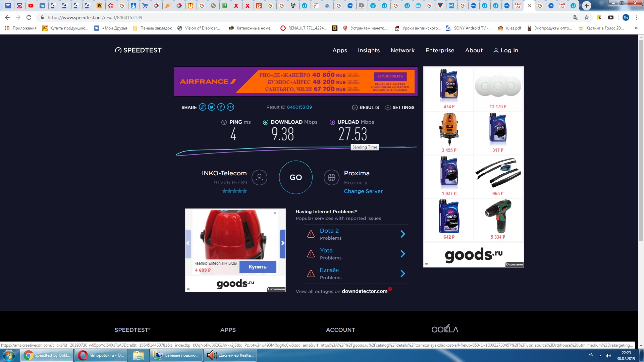Viewport: 644px width, 362px height.
Task: Click the SPEEDTEST logo
Action: pos(138,50)
